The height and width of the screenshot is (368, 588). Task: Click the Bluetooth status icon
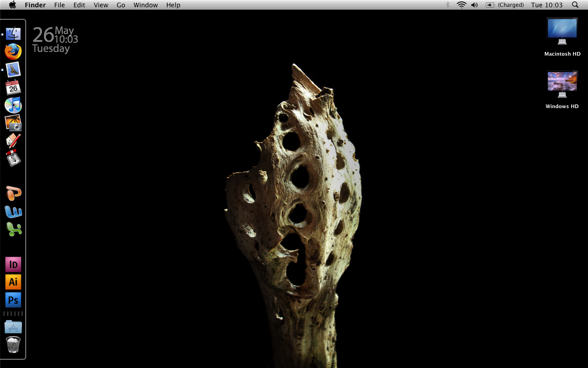(x=448, y=5)
